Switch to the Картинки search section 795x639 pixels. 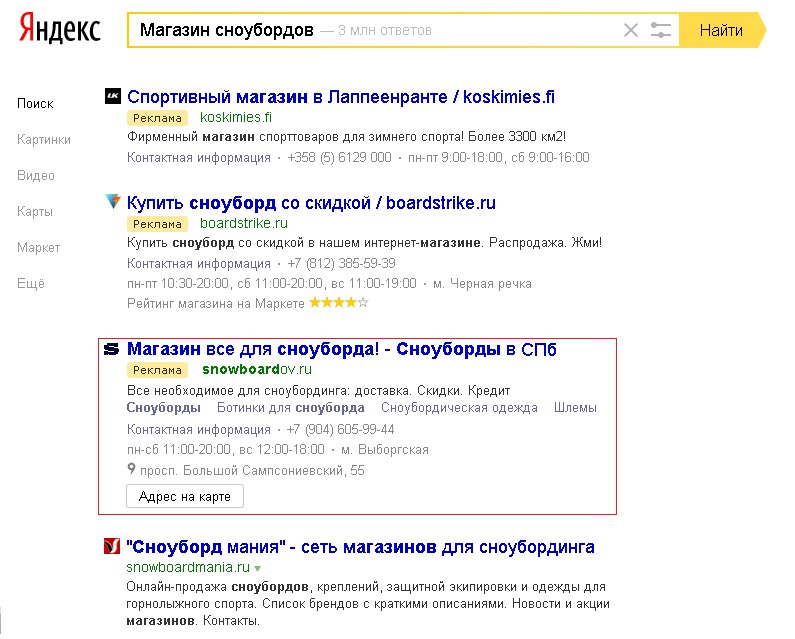(x=44, y=139)
